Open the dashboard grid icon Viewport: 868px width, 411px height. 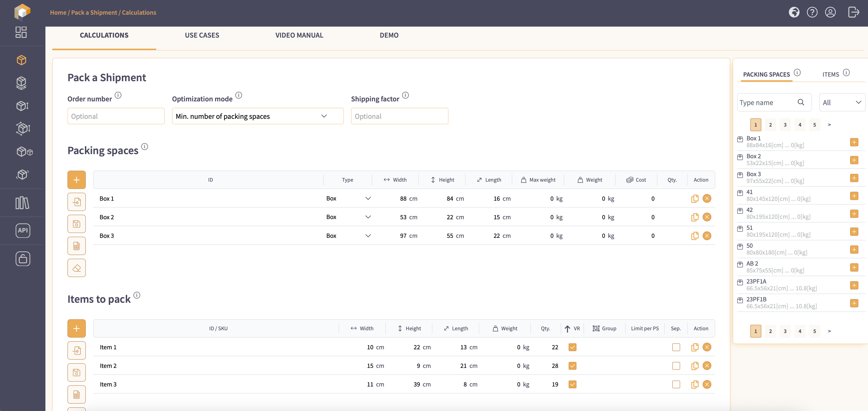(21, 32)
